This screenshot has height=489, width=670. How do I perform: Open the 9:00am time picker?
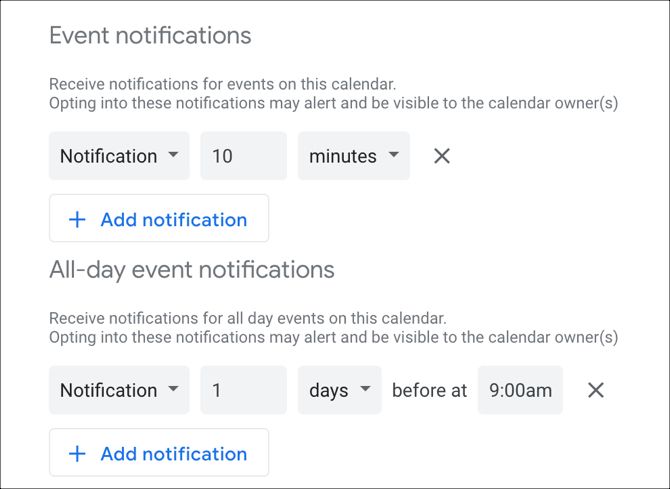click(520, 390)
